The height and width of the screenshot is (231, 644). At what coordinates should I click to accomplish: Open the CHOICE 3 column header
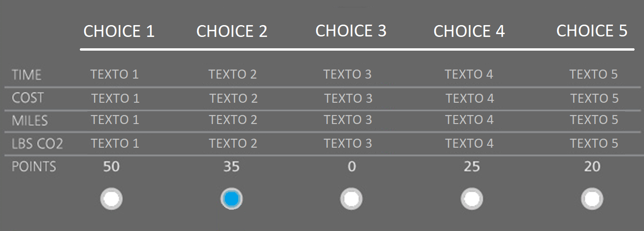(x=351, y=31)
